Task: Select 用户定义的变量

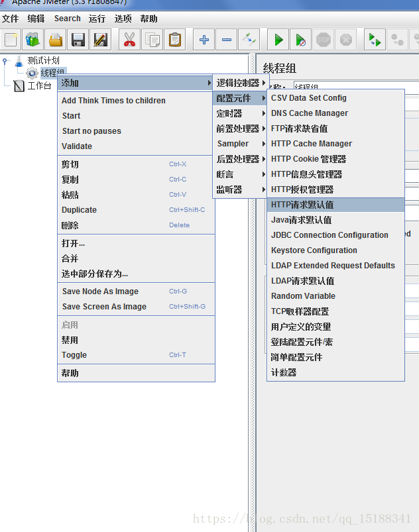Action: tap(336, 327)
